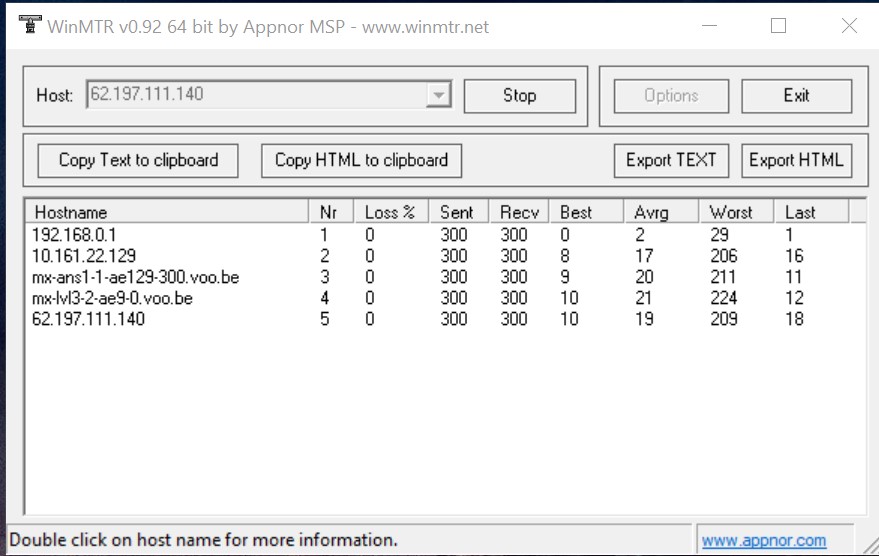
Task: Select mx-lvl3-2-ae9-0.voo.be hostname
Action: click(x=112, y=298)
